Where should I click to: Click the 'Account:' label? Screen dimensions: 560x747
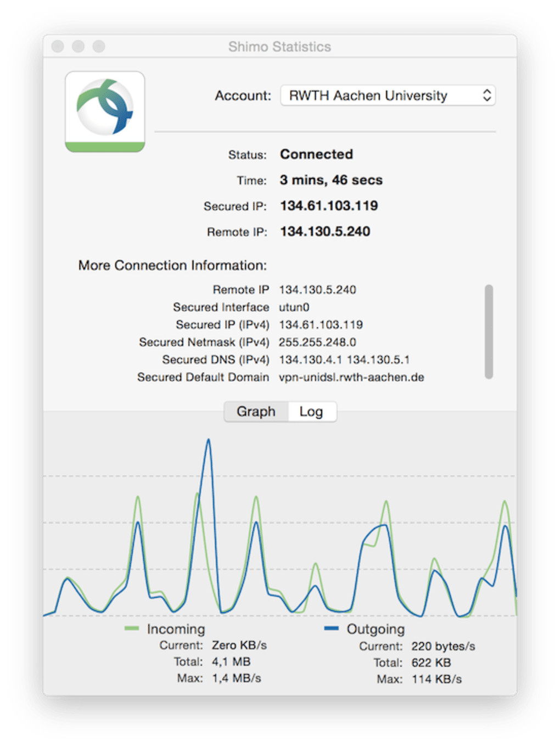coord(243,96)
